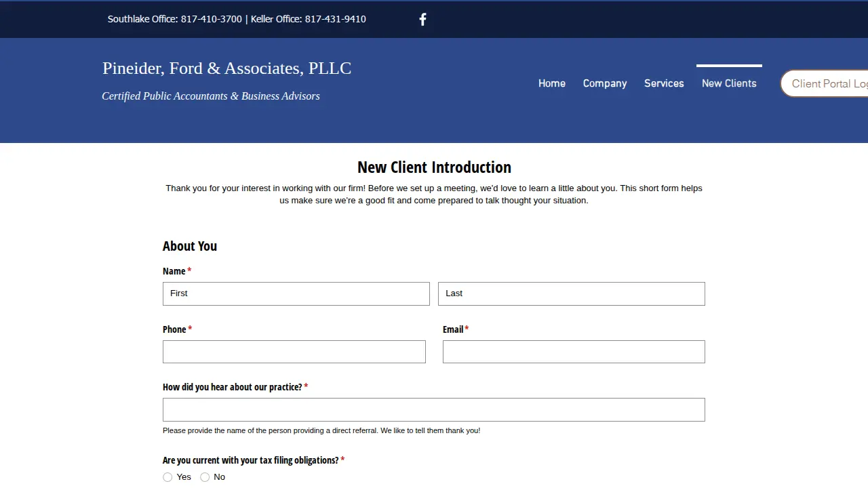868x488 pixels.
Task: Select Yes for tax filing obligations
Action: pos(167,477)
